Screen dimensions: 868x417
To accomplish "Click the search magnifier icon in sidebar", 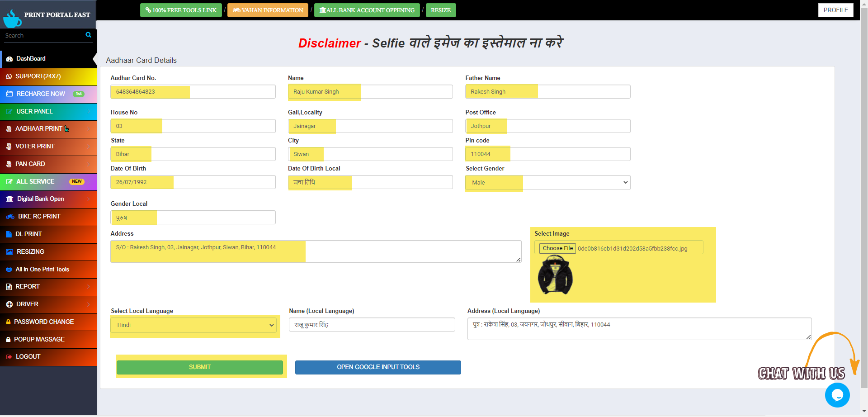I will pos(88,35).
